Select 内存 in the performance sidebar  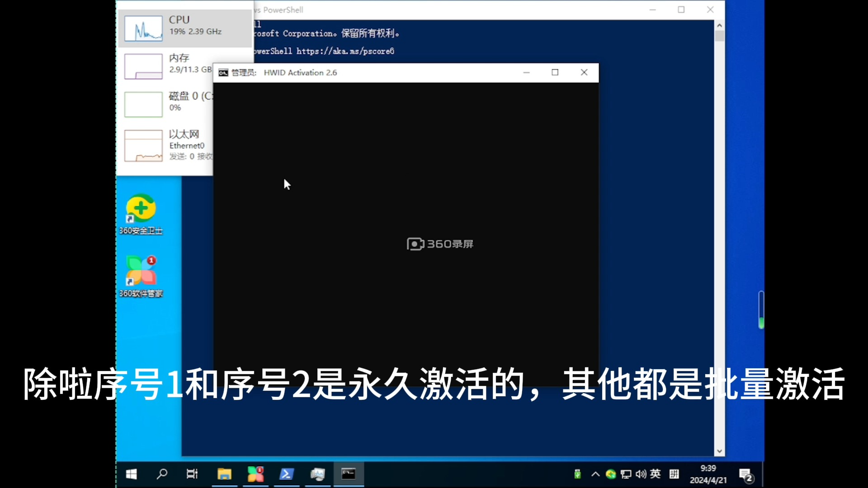click(184, 66)
